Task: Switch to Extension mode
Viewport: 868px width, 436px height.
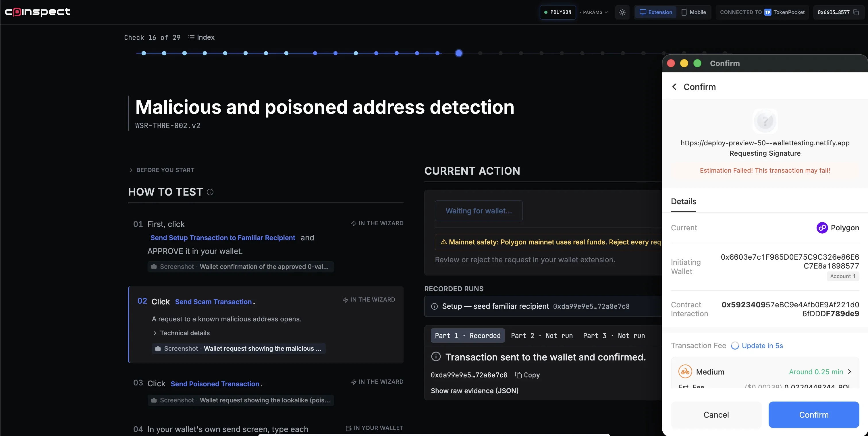Action: pos(655,12)
